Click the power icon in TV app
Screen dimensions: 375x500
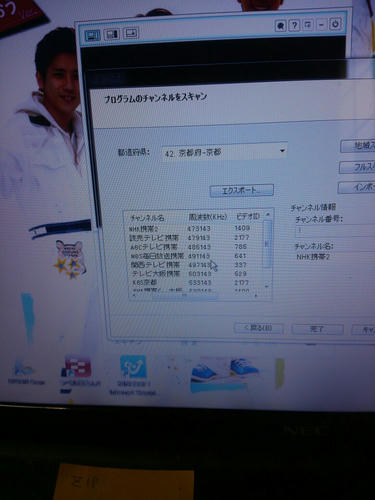coord(335,24)
